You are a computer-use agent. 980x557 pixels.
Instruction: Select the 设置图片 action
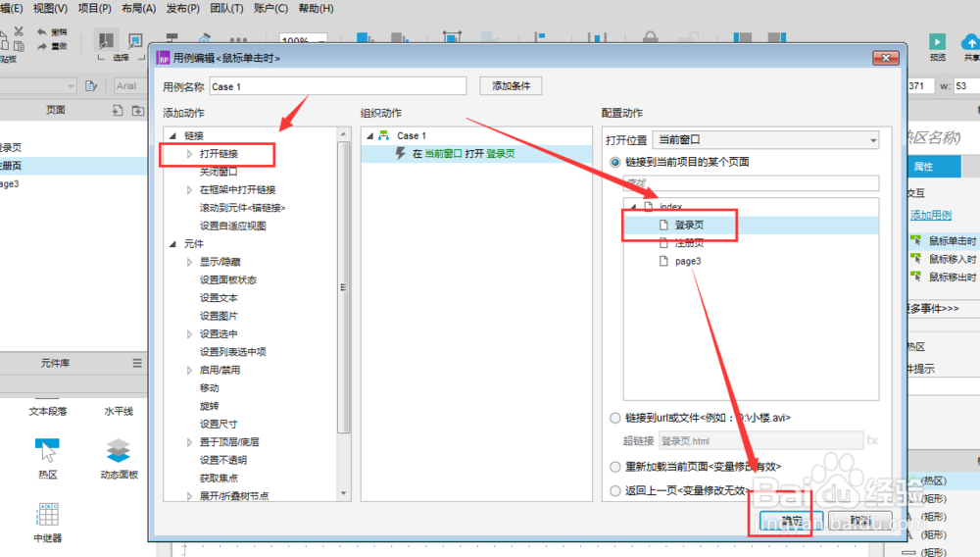click(219, 317)
